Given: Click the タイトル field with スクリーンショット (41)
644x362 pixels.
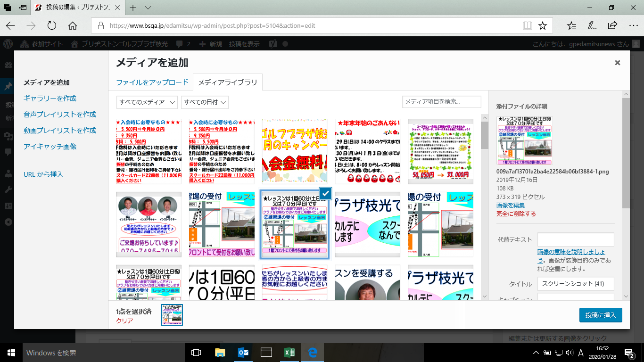Looking at the screenshot, I should (x=576, y=284).
